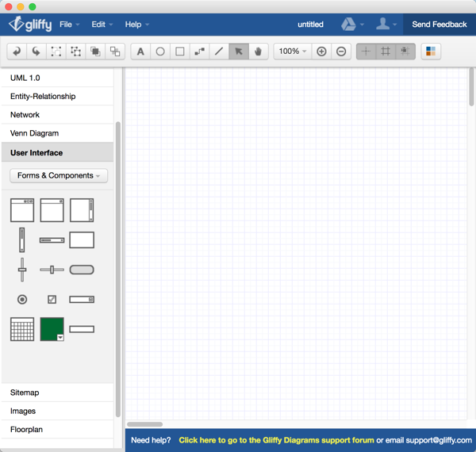Collapse the User Interface library
This screenshot has height=452, width=476.
point(57,152)
